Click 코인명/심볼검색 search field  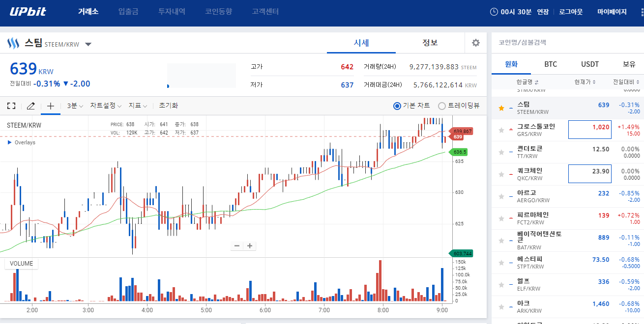[x=568, y=43]
